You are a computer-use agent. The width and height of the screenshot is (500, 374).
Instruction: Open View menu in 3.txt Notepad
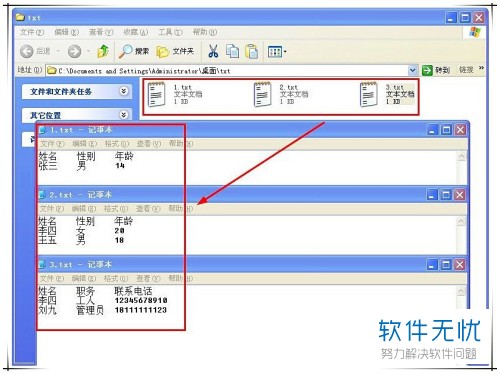[148, 278]
